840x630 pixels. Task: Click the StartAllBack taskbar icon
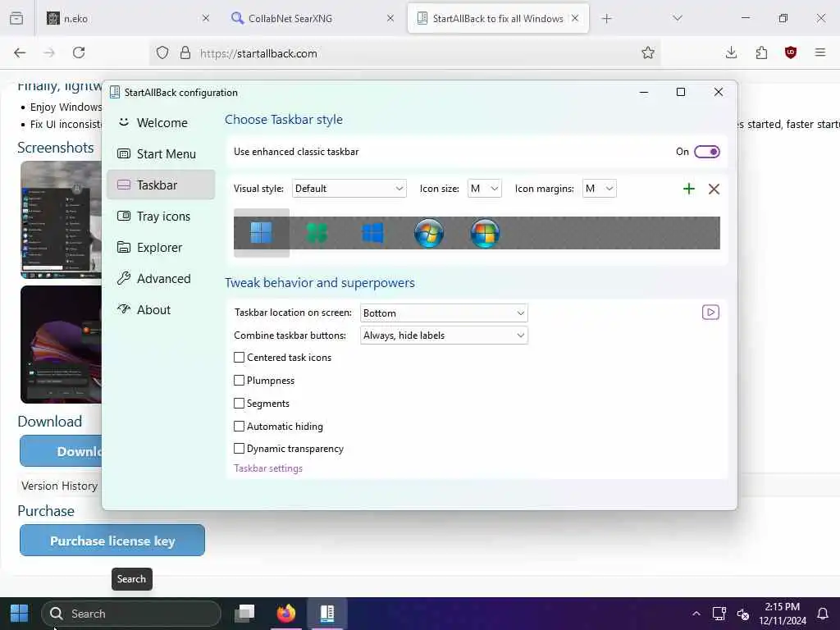click(x=327, y=614)
